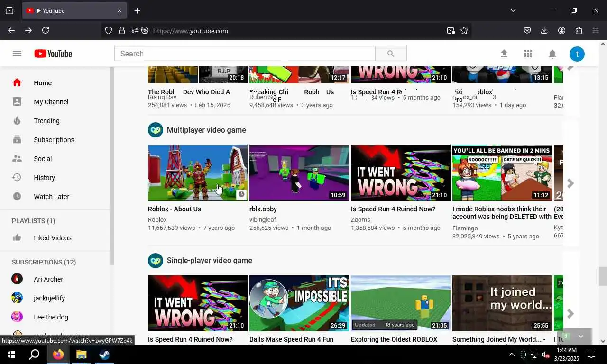Open Firefox account icon

[561, 30]
